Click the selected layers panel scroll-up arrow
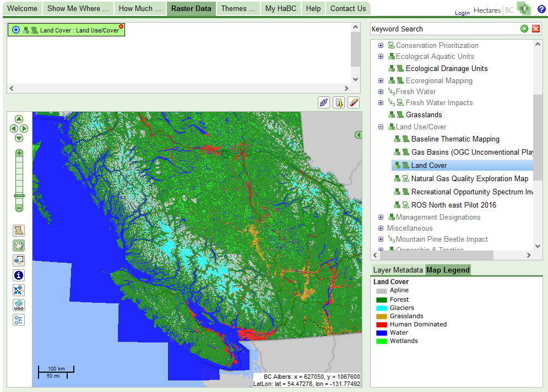The height and width of the screenshot is (392, 548). pos(355,27)
